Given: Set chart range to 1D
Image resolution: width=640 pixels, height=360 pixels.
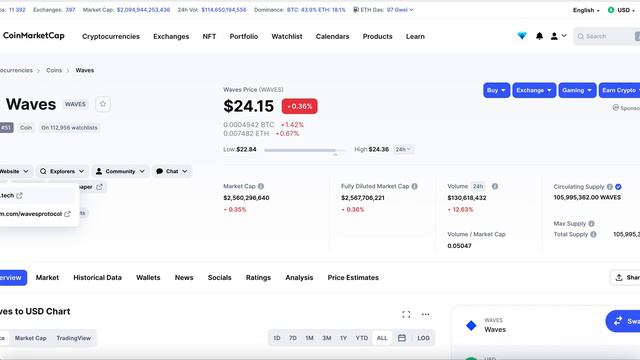Looking at the screenshot, I should coord(276,338).
